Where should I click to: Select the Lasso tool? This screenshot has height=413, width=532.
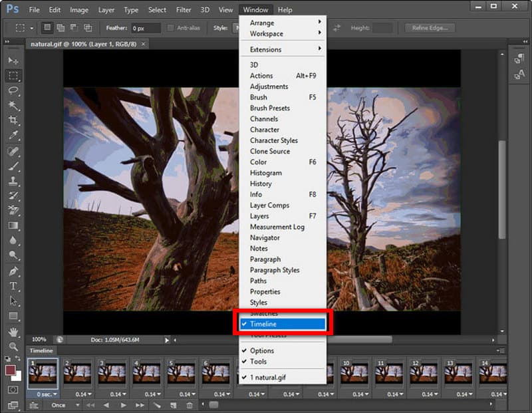13,90
